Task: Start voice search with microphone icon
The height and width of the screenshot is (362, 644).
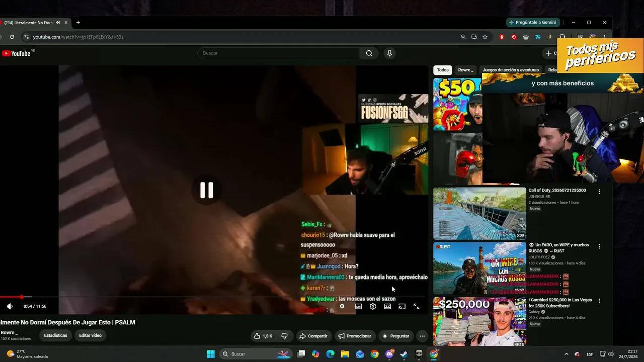Action: (x=389, y=53)
